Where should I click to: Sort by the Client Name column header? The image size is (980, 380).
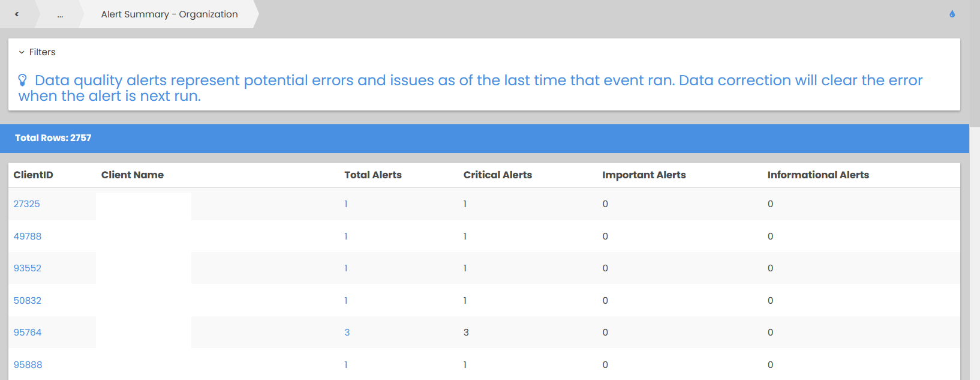pos(133,175)
